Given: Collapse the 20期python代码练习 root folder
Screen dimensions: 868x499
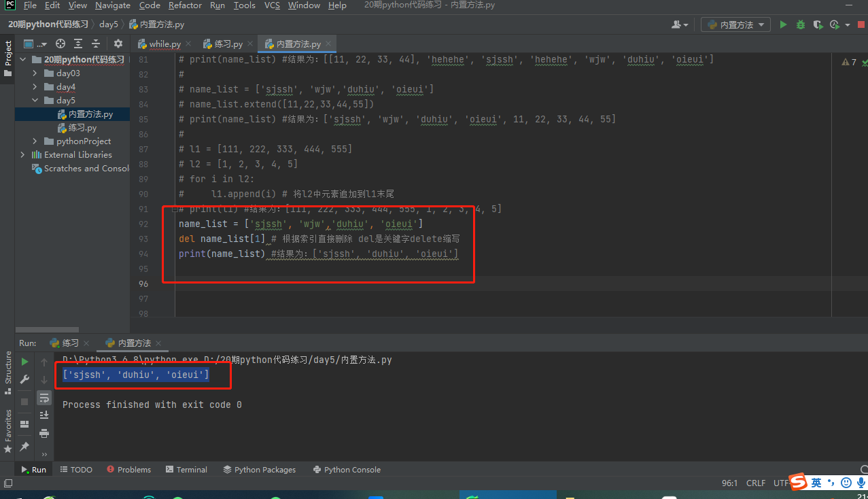Looking at the screenshot, I should point(23,60).
